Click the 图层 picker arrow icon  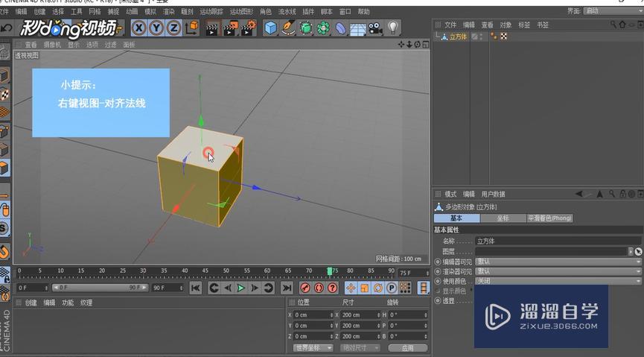638,251
